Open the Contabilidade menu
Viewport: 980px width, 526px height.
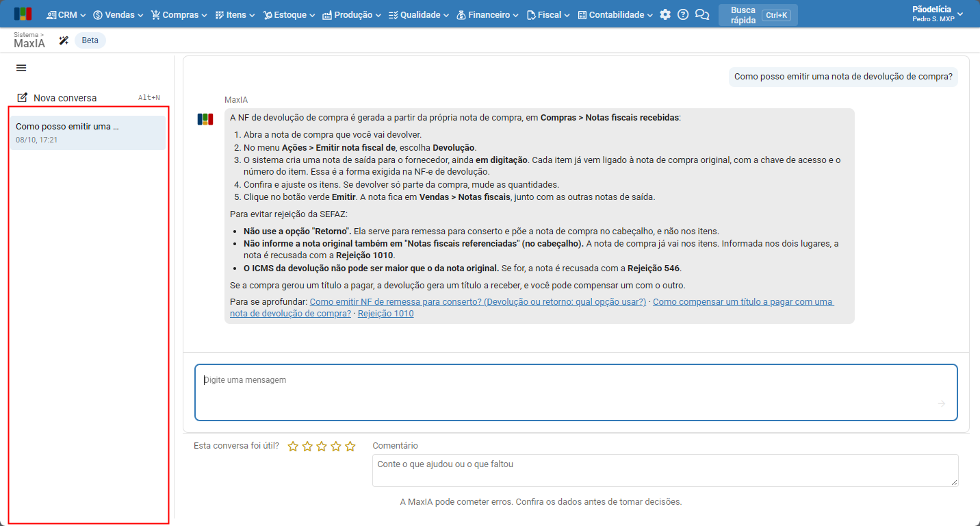pos(615,14)
